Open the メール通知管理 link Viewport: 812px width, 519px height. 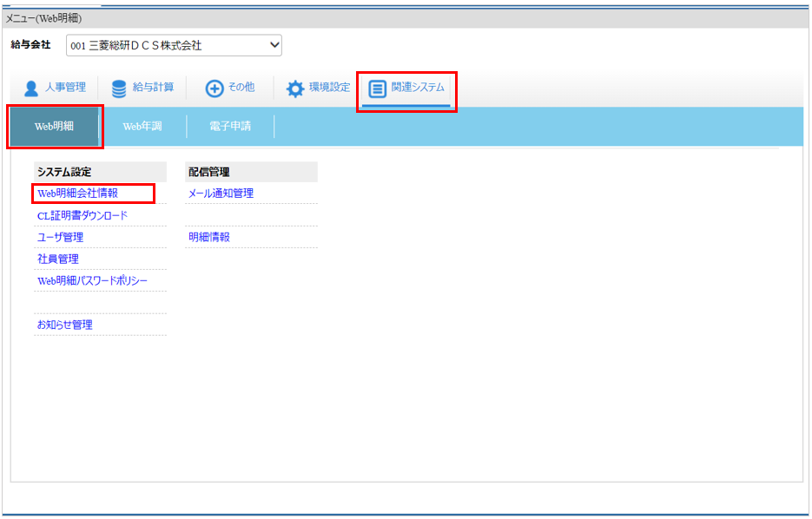221,194
